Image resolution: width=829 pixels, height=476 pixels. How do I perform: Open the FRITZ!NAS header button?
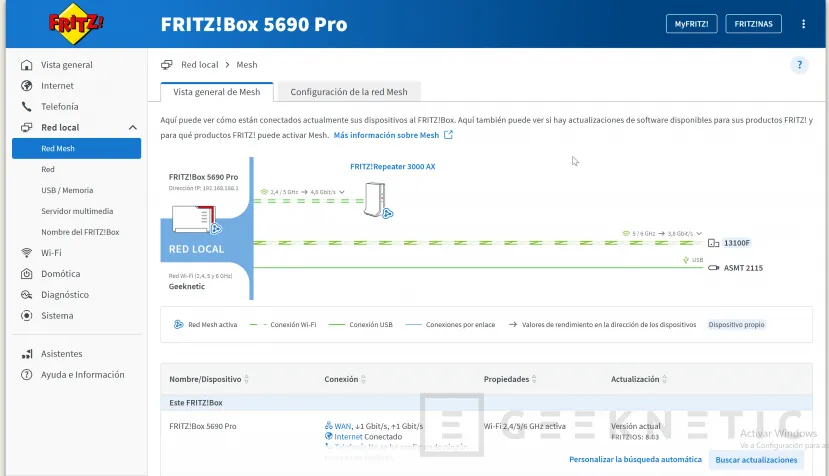(753, 24)
